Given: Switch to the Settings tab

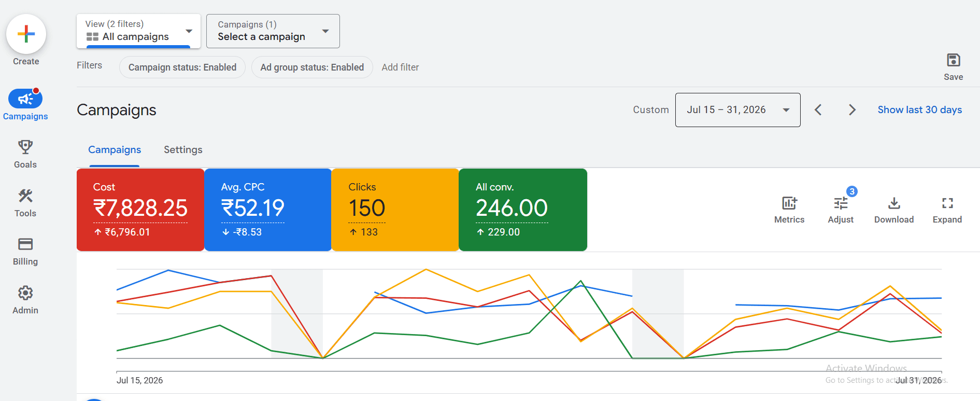Looking at the screenshot, I should (183, 150).
